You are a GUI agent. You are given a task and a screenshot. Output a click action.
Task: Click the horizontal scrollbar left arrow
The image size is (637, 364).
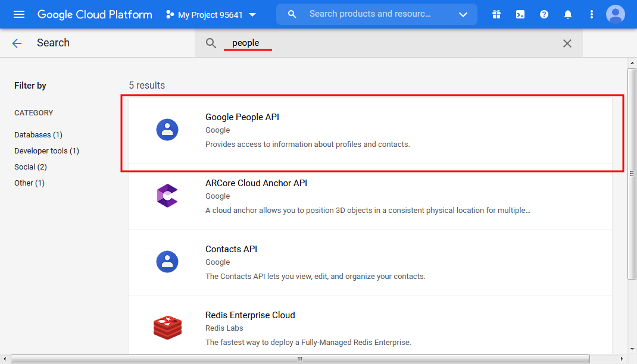point(5,359)
